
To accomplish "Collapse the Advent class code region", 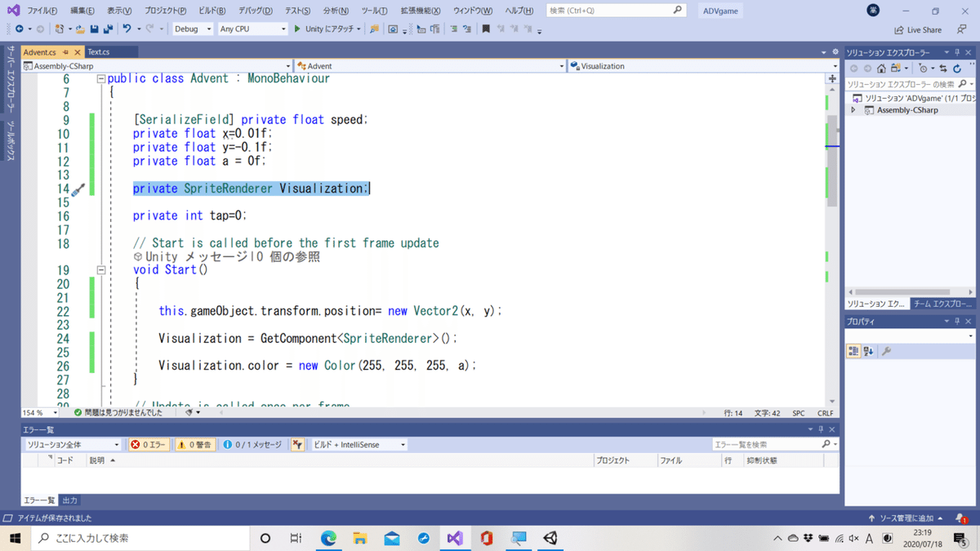I will [101, 79].
